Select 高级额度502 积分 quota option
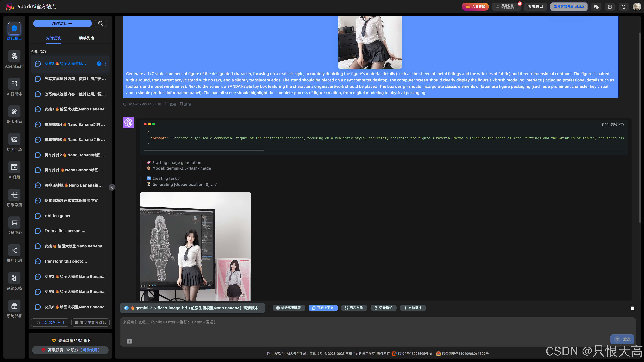 pos(70,350)
